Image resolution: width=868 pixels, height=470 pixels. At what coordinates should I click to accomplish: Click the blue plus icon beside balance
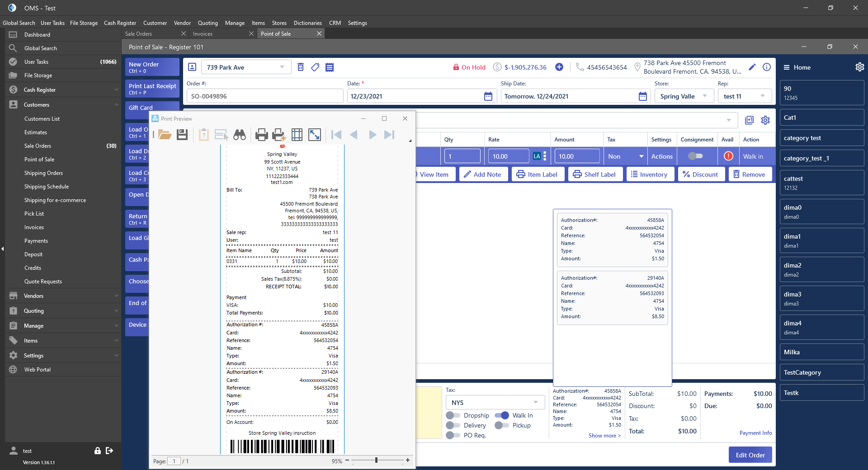559,67
